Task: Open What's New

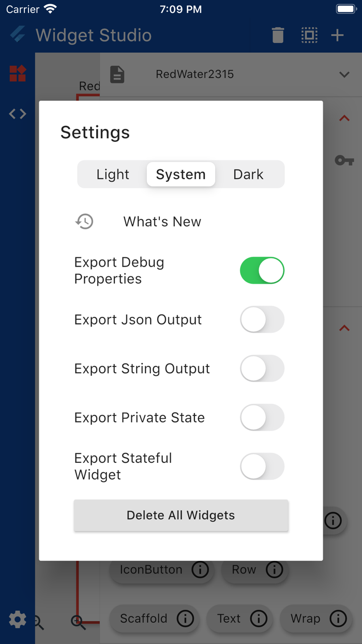Action: (x=161, y=221)
